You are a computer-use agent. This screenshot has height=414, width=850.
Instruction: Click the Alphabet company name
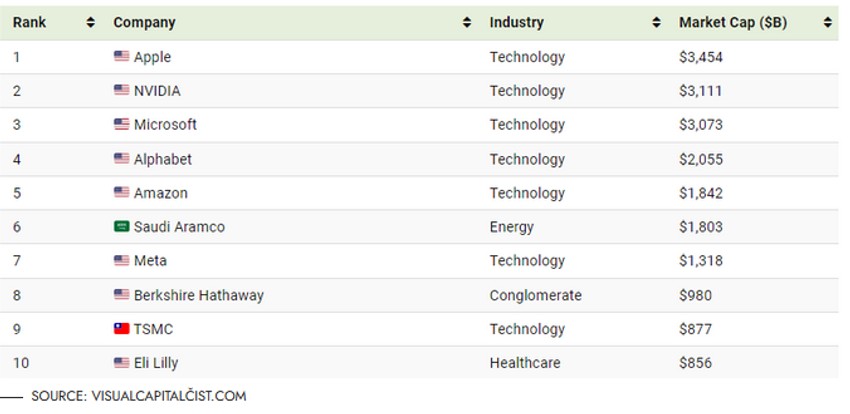coord(162,159)
